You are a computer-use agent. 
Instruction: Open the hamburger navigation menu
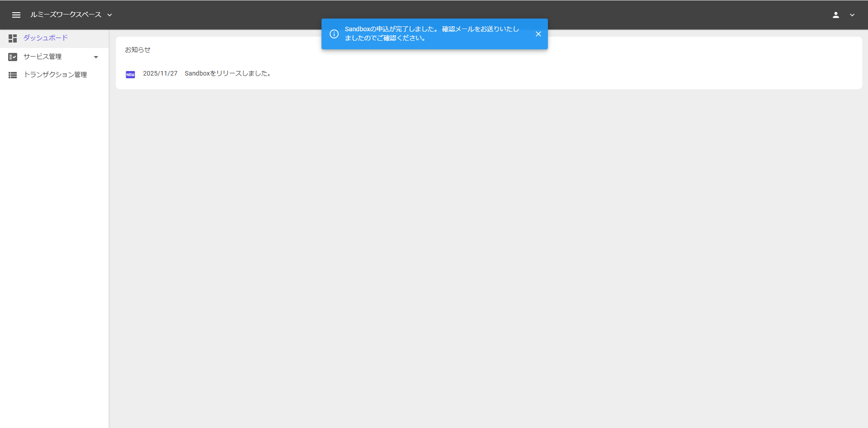16,15
